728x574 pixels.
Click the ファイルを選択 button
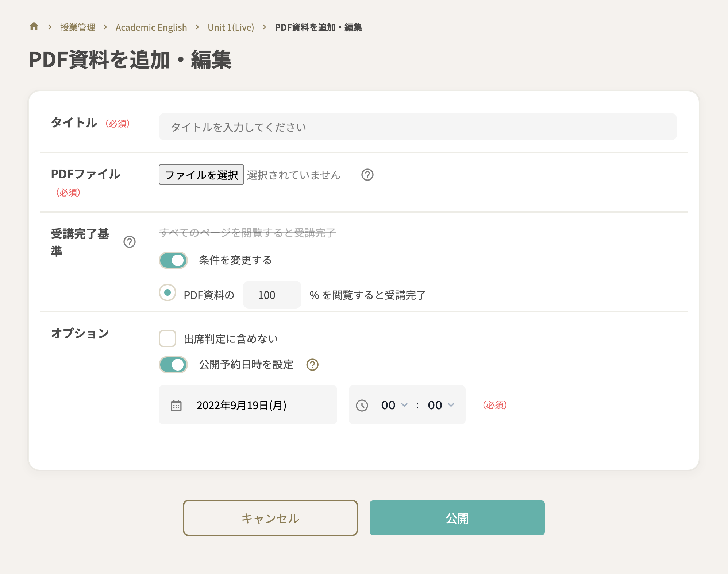[201, 175]
